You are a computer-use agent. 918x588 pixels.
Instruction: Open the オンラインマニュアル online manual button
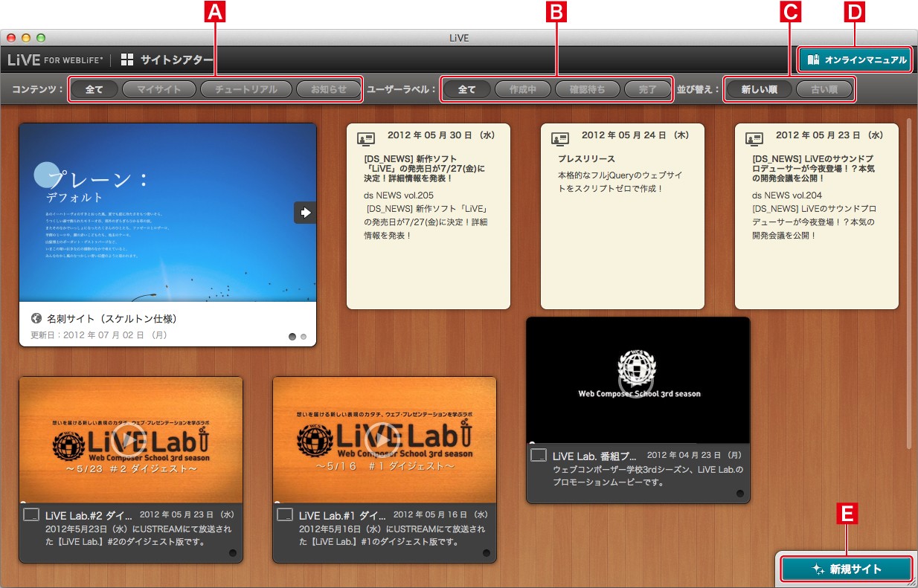tap(855, 60)
